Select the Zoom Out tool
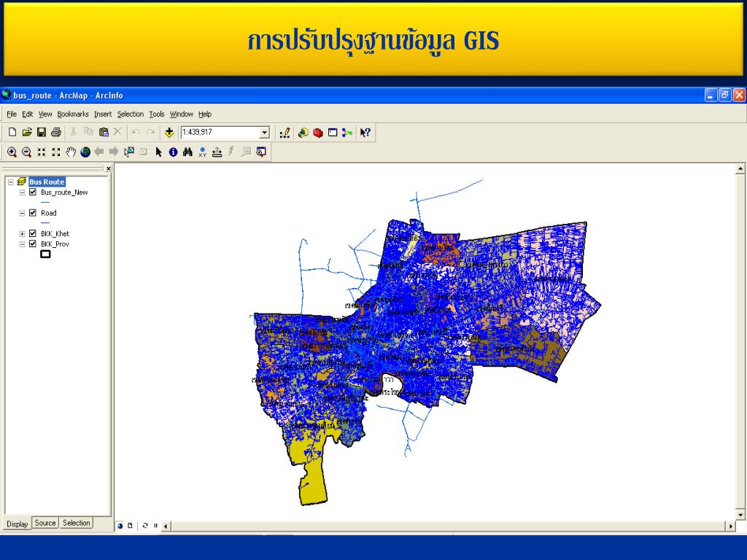Viewport: 747px width, 560px height. point(27,152)
